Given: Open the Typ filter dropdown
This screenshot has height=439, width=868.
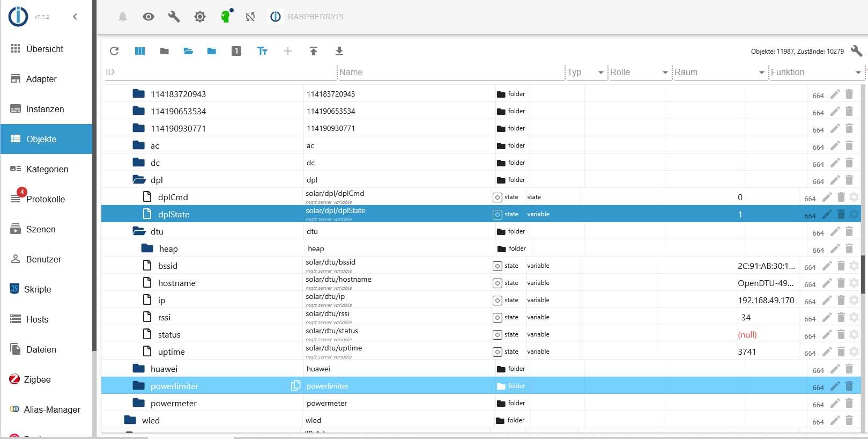Looking at the screenshot, I should 600,72.
